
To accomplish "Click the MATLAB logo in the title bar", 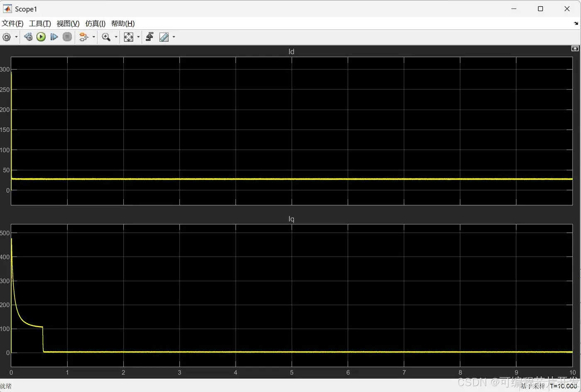I will (x=7, y=9).
